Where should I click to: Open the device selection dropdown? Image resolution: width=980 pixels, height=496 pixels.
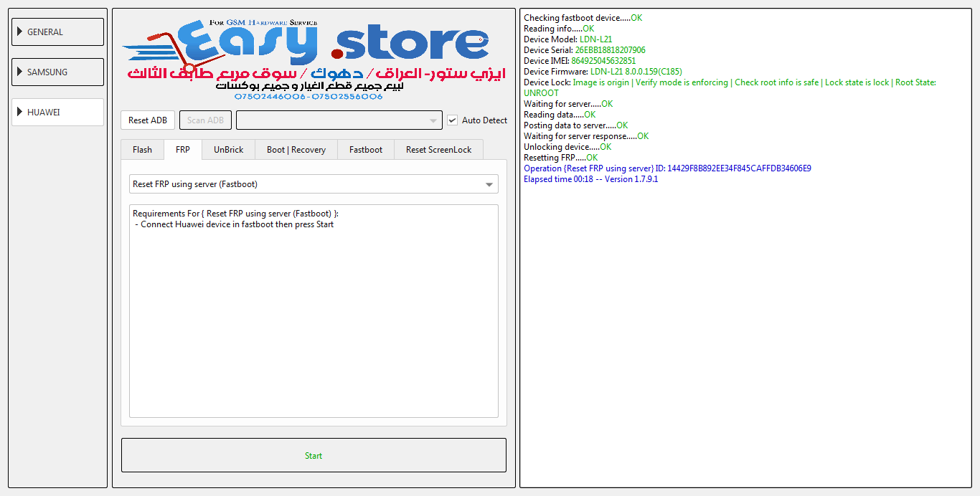(339, 120)
